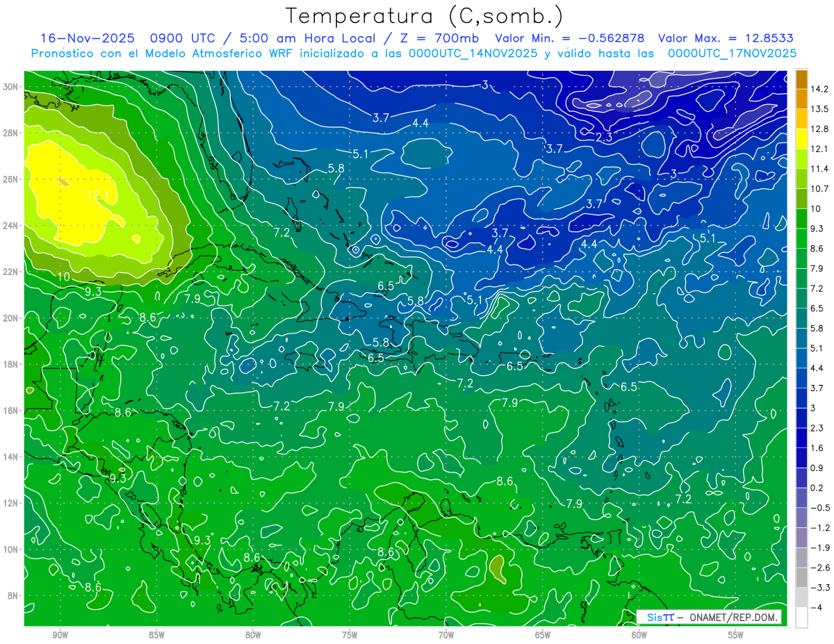834x644 pixels.
Task: Click the 60W longitude axis label
Action: [x=639, y=636]
